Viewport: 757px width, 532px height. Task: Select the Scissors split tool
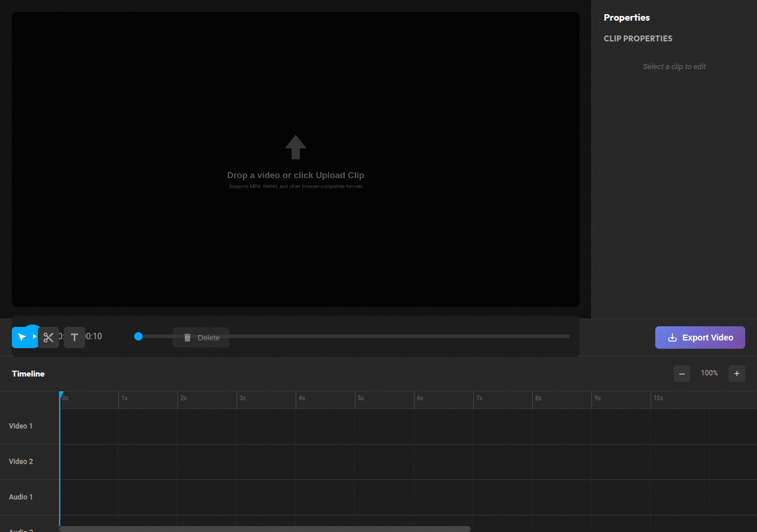click(x=48, y=337)
